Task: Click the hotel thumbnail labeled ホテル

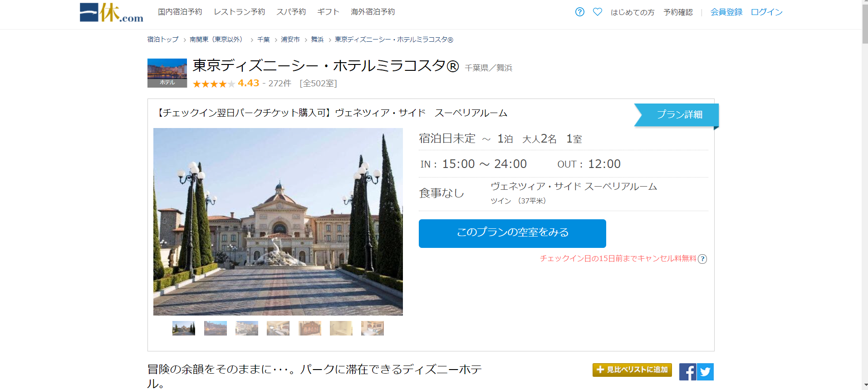Action: tap(167, 73)
